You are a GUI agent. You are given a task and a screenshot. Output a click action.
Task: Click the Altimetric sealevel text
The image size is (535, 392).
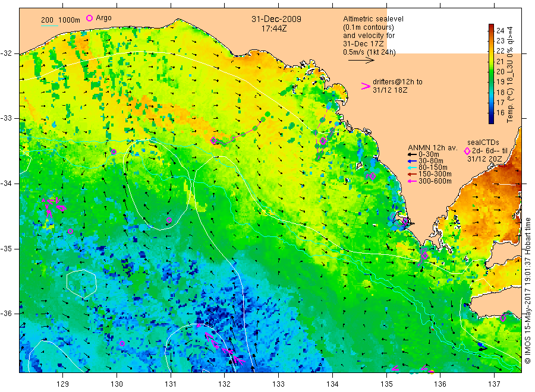pos(373,19)
